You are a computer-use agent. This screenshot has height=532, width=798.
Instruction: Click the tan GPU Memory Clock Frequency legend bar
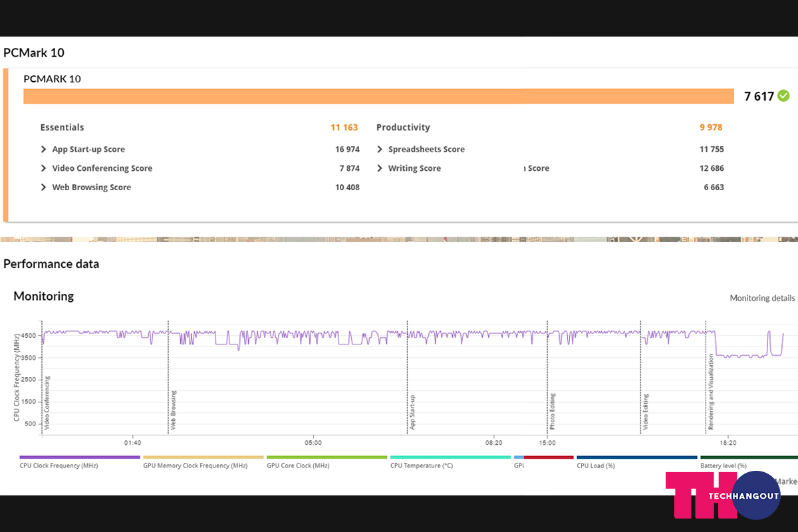tap(203, 458)
